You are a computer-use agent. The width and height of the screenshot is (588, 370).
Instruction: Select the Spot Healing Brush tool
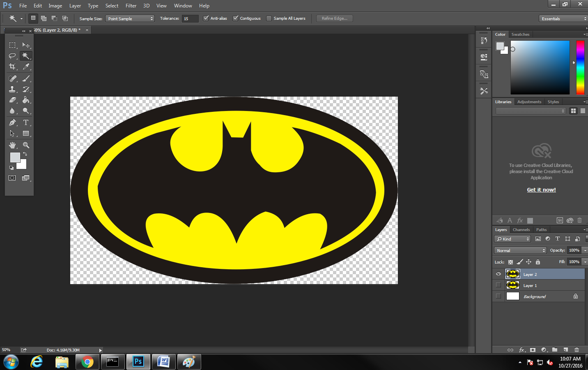(x=12, y=78)
